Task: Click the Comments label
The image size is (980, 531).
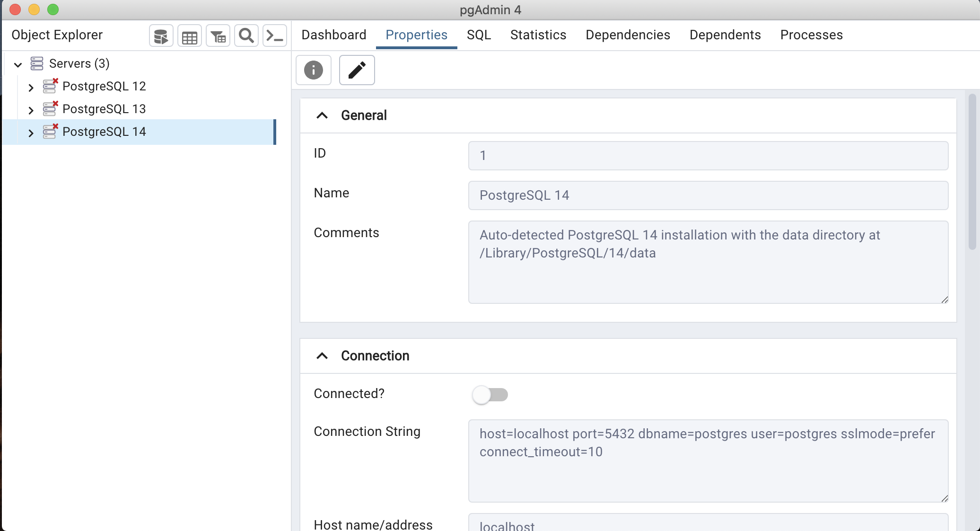Action: tap(346, 233)
